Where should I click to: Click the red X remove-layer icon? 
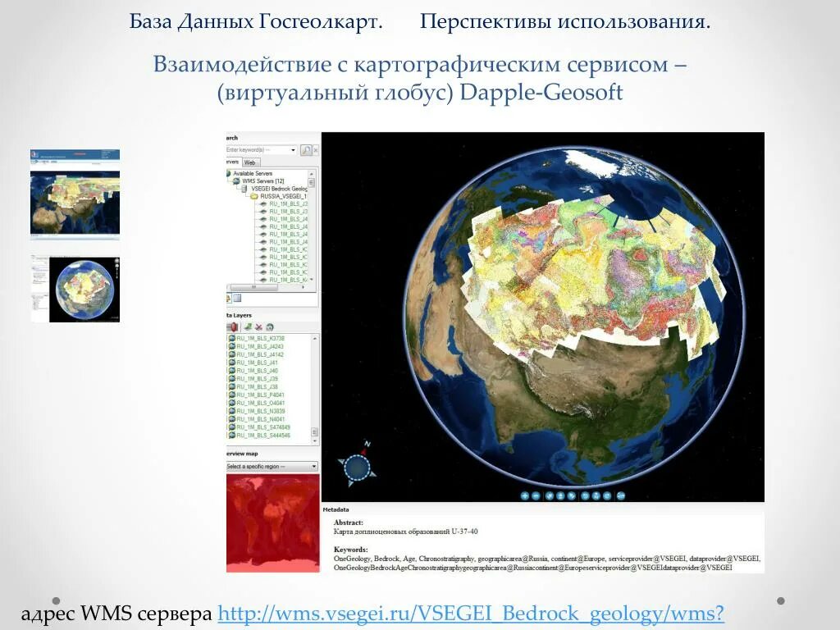coord(258,326)
